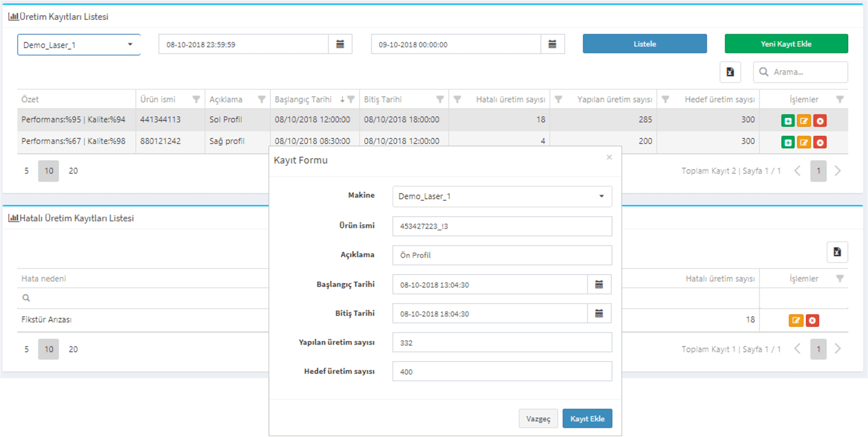Delete the Fikstür Arızası faulty record
The height and width of the screenshot is (437, 868).
[812, 320]
